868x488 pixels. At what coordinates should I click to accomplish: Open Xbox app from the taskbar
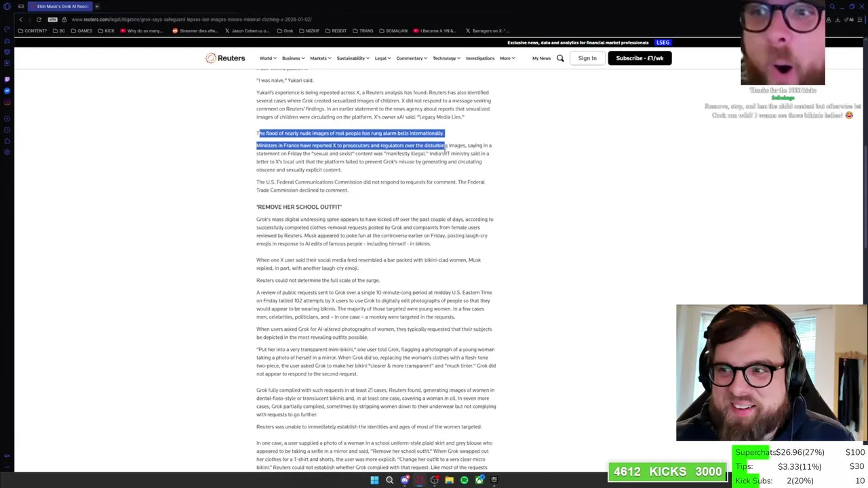click(x=479, y=480)
